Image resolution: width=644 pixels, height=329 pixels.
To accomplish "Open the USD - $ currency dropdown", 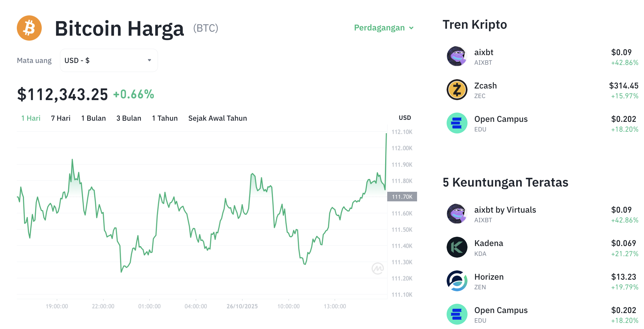I will click(109, 60).
